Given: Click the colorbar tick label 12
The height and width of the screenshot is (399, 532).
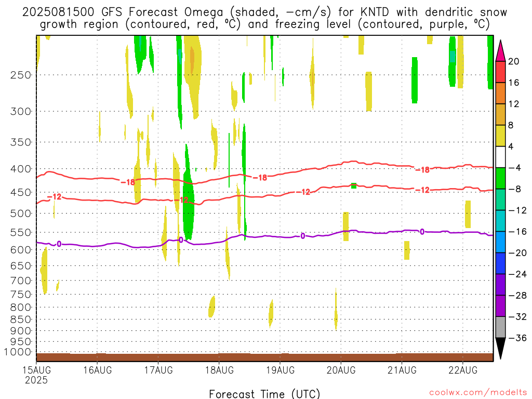Looking at the screenshot, I should pyautogui.click(x=514, y=104).
